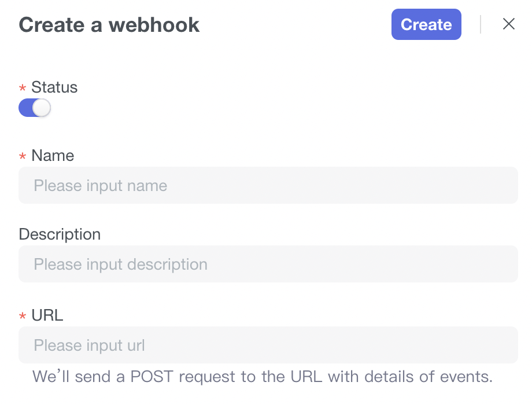Click the red asterisk beside URL
Image resolution: width=532 pixels, height=404 pixels.
(x=23, y=317)
